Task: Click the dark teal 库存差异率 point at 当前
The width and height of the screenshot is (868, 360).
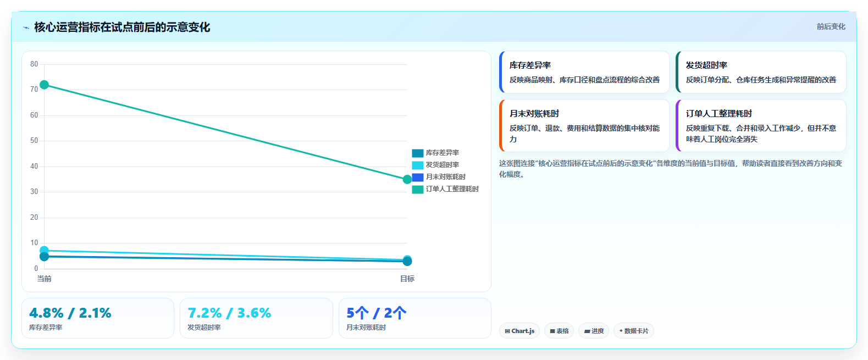Action: point(44,257)
